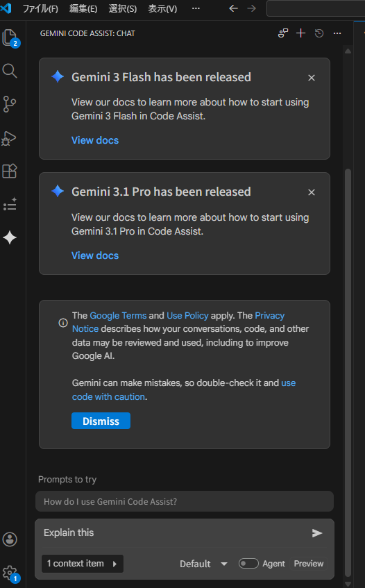Open the Default model dropdown
The width and height of the screenshot is (365, 588).
click(x=203, y=564)
